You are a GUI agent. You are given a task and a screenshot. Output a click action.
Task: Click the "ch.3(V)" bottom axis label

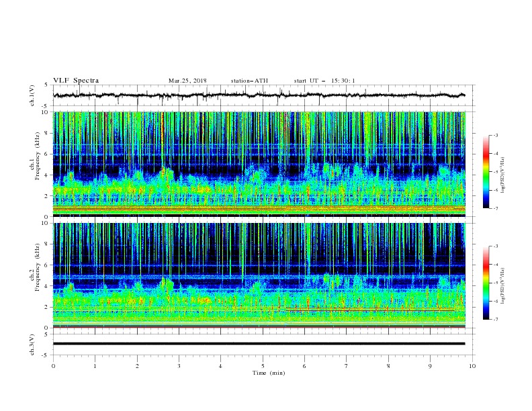32,345
